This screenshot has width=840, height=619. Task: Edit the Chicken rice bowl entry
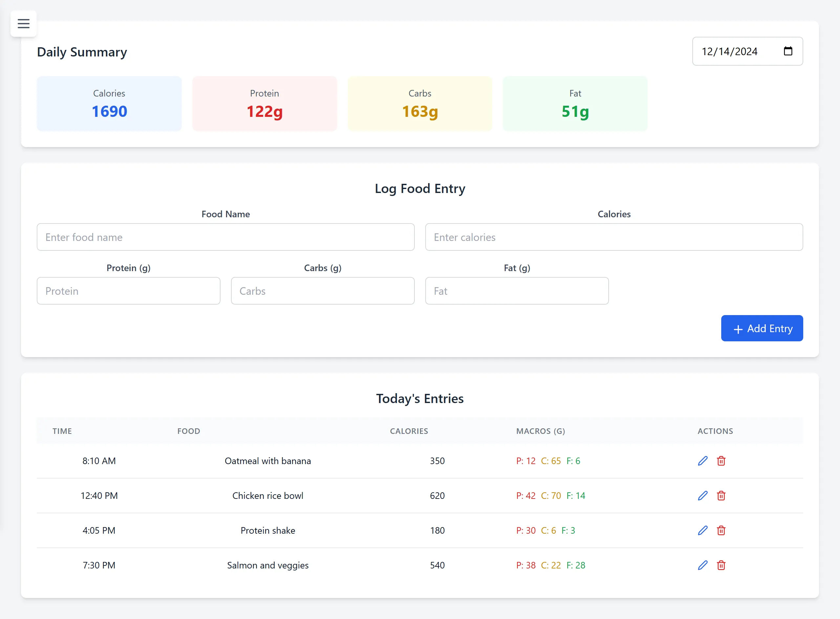click(703, 496)
